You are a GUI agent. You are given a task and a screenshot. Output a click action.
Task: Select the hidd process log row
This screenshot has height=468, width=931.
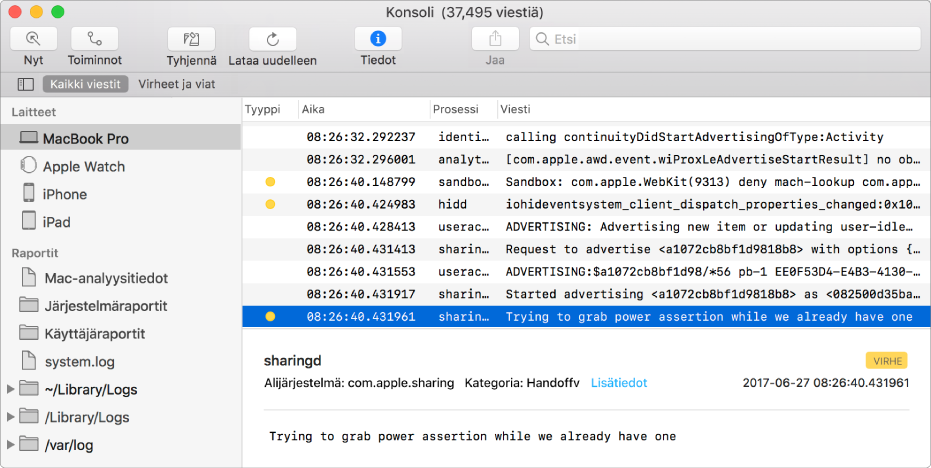[x=586, y=204]
